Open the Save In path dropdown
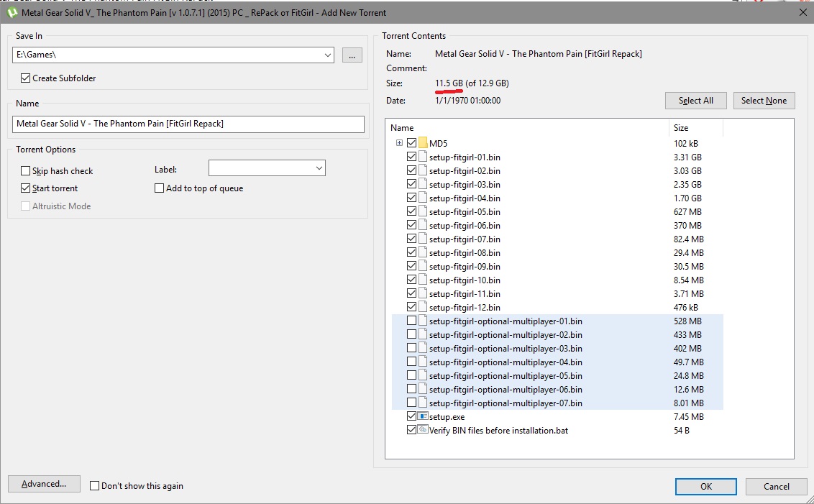The width and height of the screenshot is (814, 504). [328, 55]
